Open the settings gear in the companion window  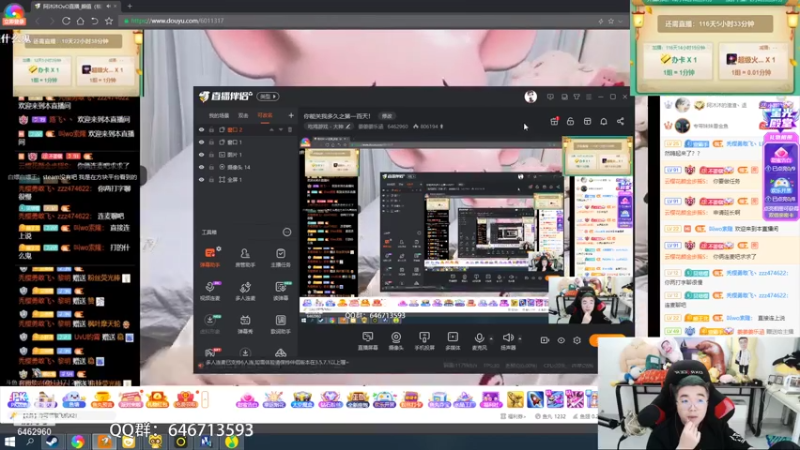pos(577,340)
